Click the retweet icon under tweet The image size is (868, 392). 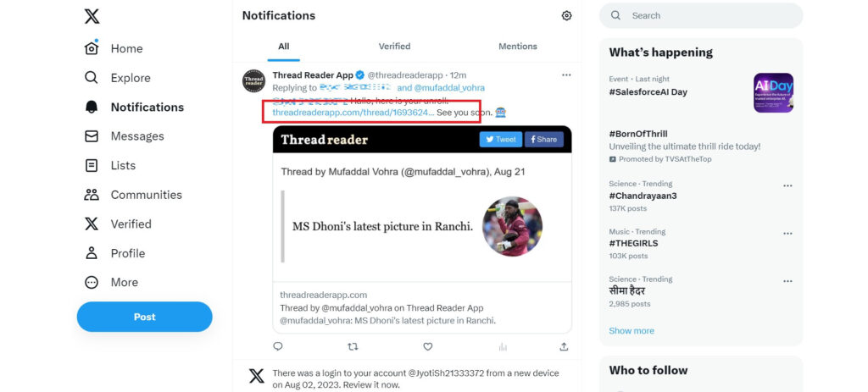coord(353,346)
